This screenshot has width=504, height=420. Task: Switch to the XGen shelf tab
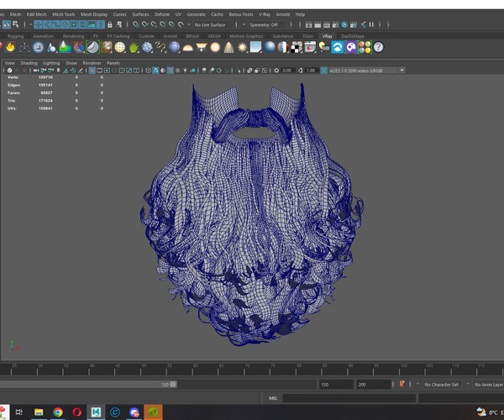pyautogui.click(x=307, y=36)
